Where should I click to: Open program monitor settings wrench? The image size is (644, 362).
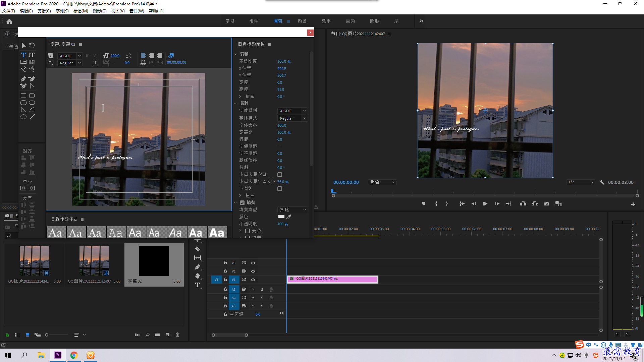point(602,182)
